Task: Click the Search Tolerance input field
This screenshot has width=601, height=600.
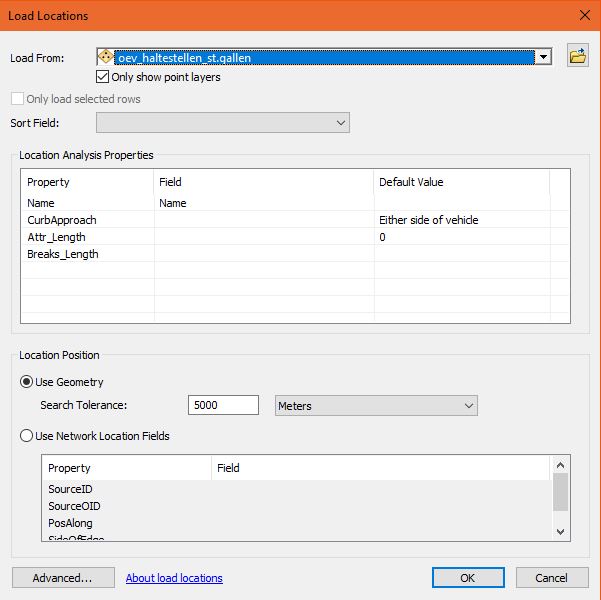Action: [x=223, y=406]
